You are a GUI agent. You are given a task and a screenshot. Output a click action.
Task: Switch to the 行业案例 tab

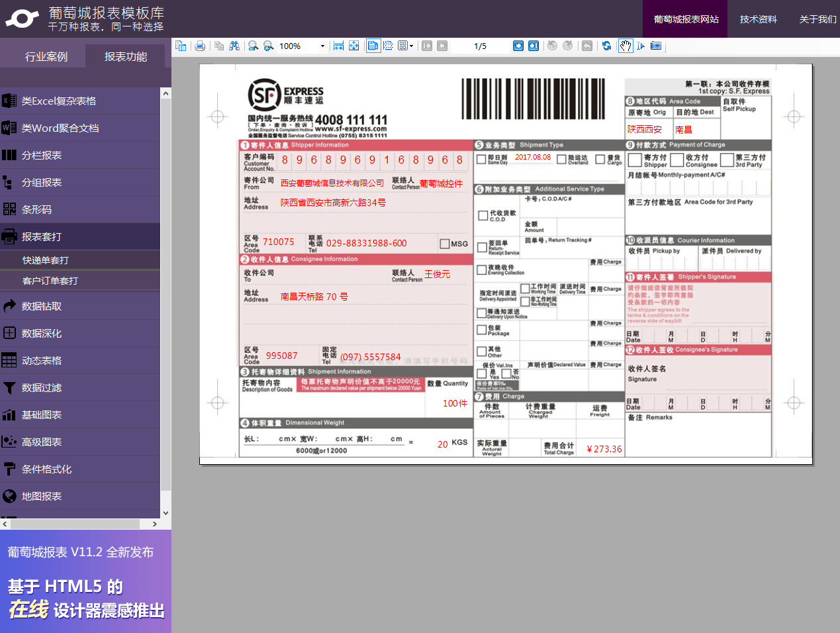pos(46,56)
